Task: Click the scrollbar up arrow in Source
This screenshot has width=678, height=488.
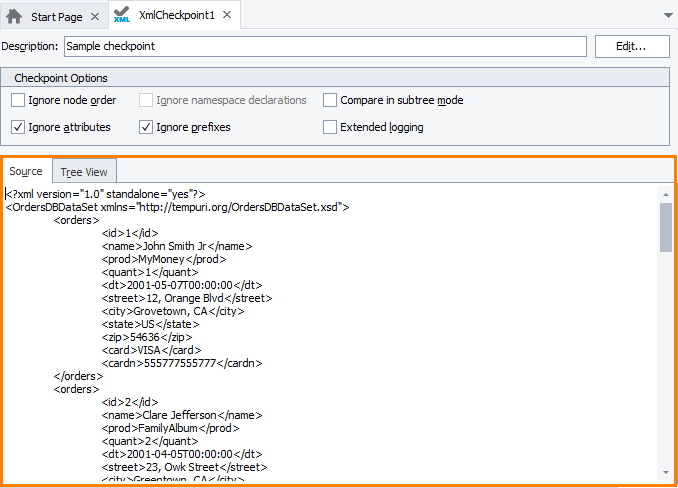Action: (x=665, y=193)
